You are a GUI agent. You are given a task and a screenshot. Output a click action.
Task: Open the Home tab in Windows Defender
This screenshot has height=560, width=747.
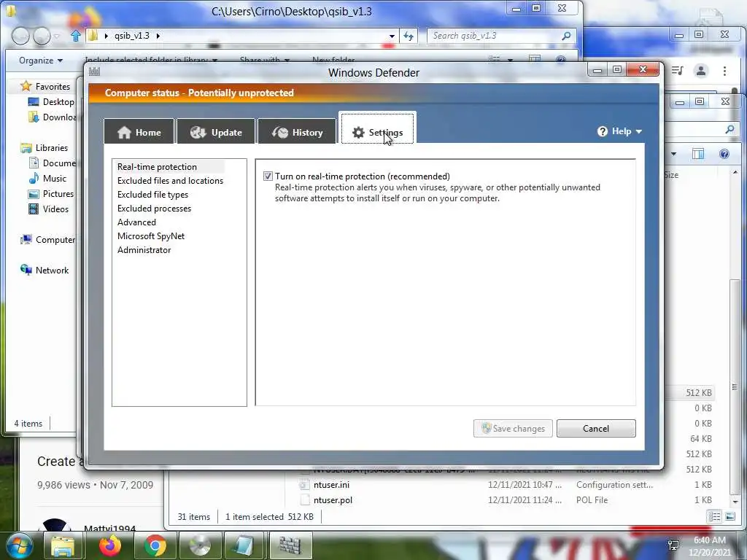coord(139,132)
